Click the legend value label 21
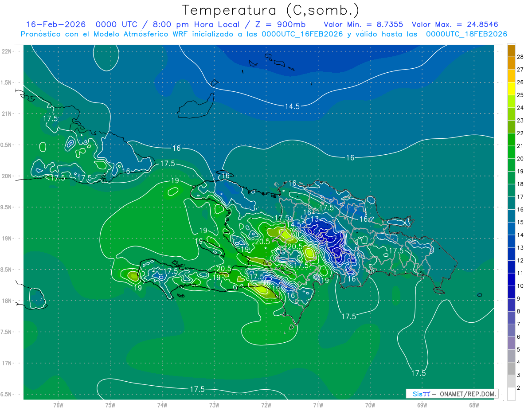Image resolution: width=532 pixels, height=411 pixels. 520,145
